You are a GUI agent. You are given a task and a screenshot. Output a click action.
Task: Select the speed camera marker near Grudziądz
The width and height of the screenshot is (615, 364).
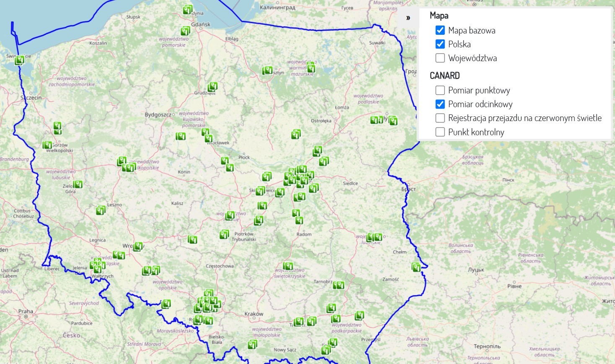click(212, 86)
